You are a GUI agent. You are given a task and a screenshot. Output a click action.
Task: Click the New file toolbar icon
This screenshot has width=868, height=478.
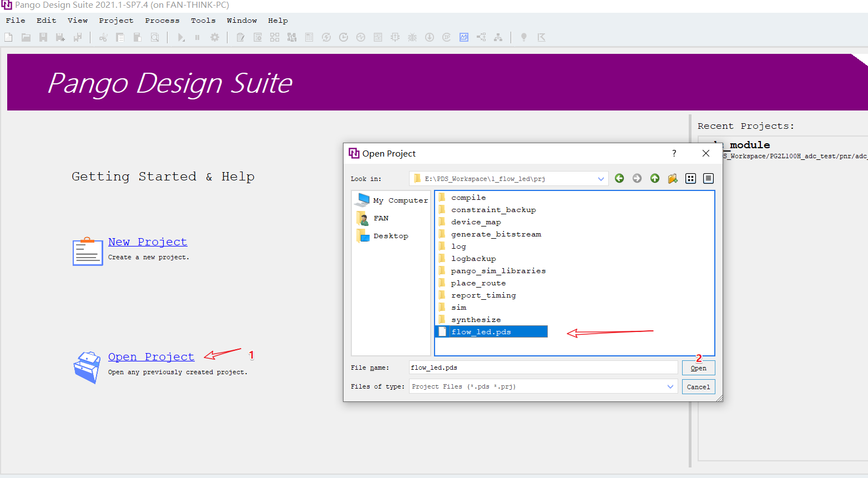point(8,37)
